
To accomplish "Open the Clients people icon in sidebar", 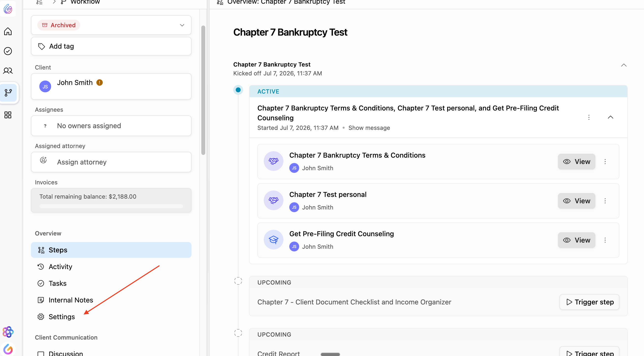I will click(x=8, y=71).
